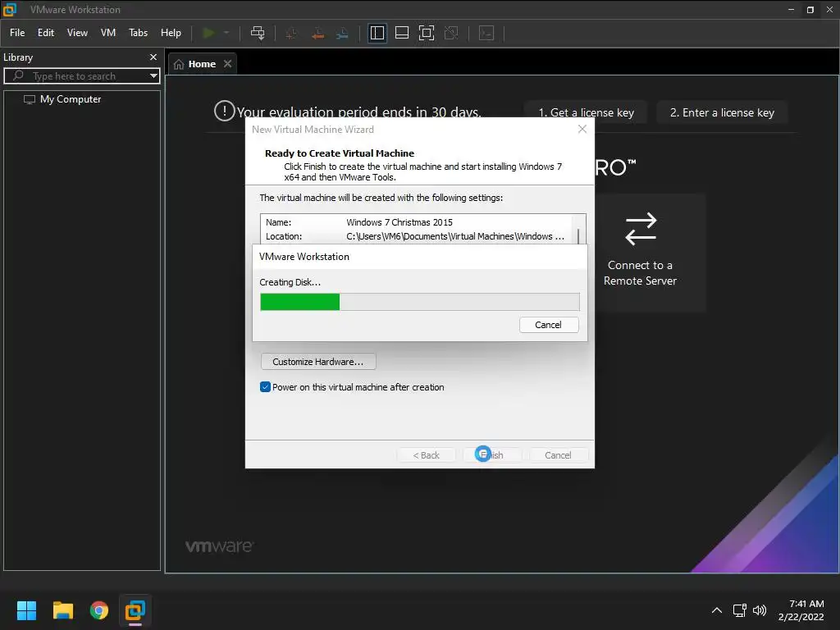Viewport: 840px width, 630px height.
Task: Open the Help menu
Action: tap(171, 33)
